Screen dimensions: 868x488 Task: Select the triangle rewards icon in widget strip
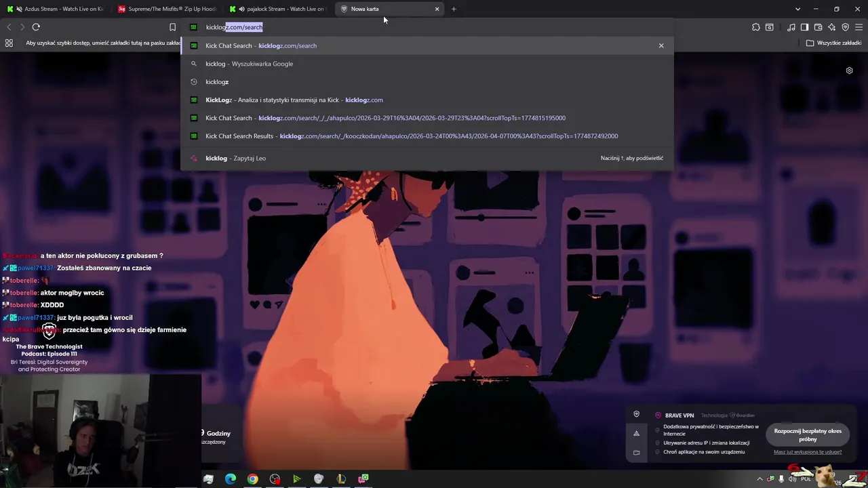(636, 433)
